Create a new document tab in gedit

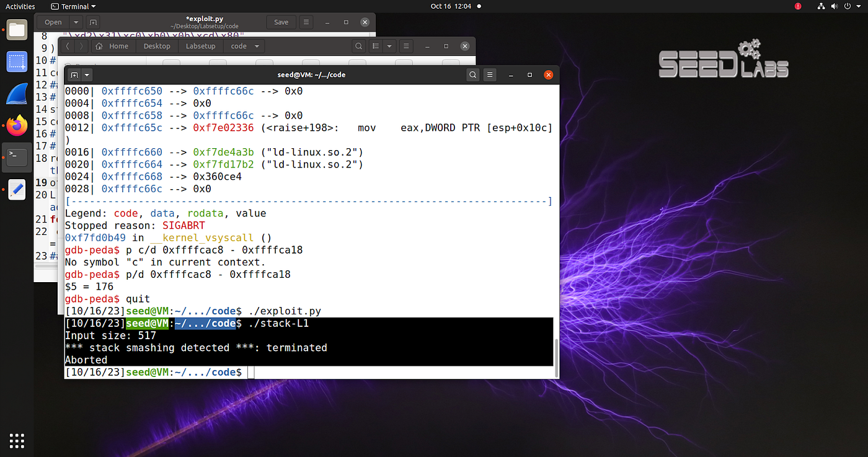point(94,22)
